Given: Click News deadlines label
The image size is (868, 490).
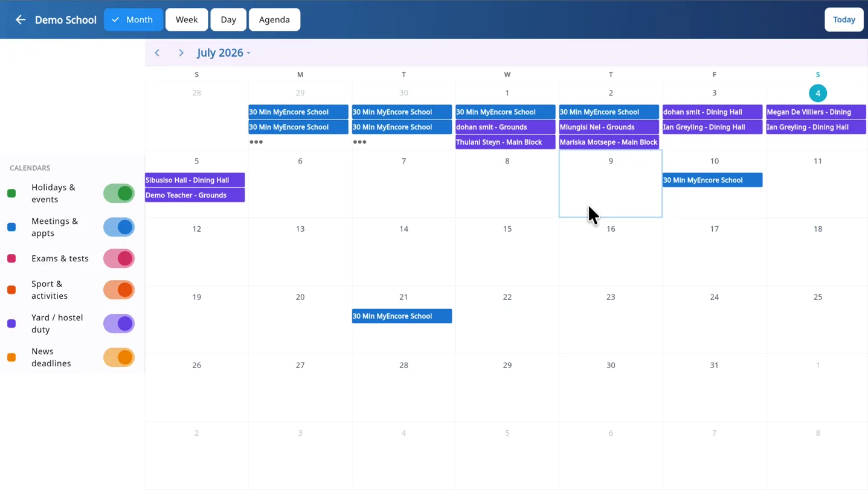Looking at the screenshot, I should 51,358.
